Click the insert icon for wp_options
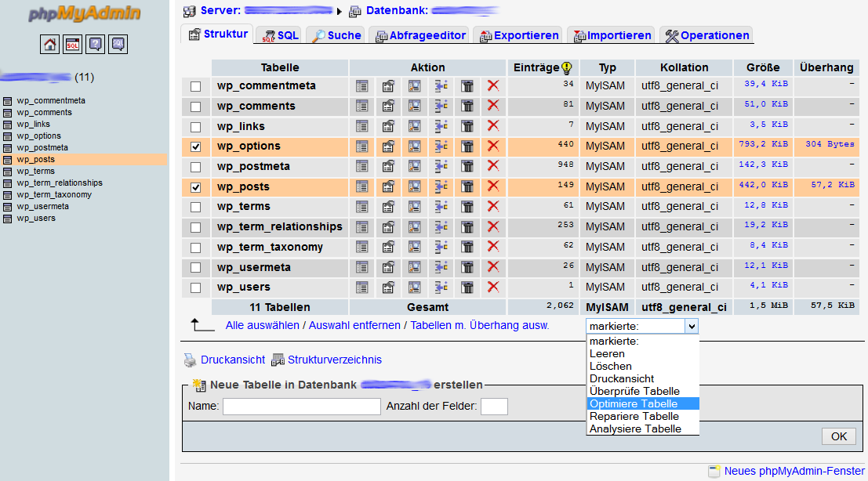868x481 pixels. click(x=441, y=146)
